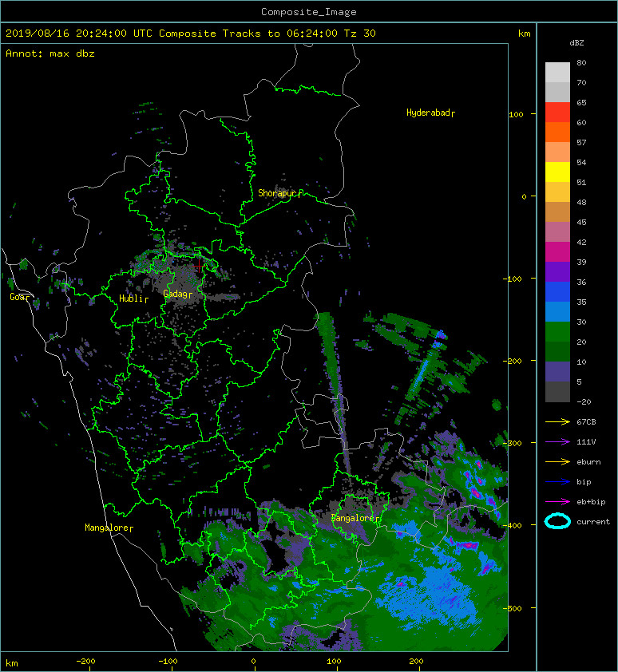
Task: Click the 2019/08/16 20:24:00 UTC timestamp
Action: 79,34
